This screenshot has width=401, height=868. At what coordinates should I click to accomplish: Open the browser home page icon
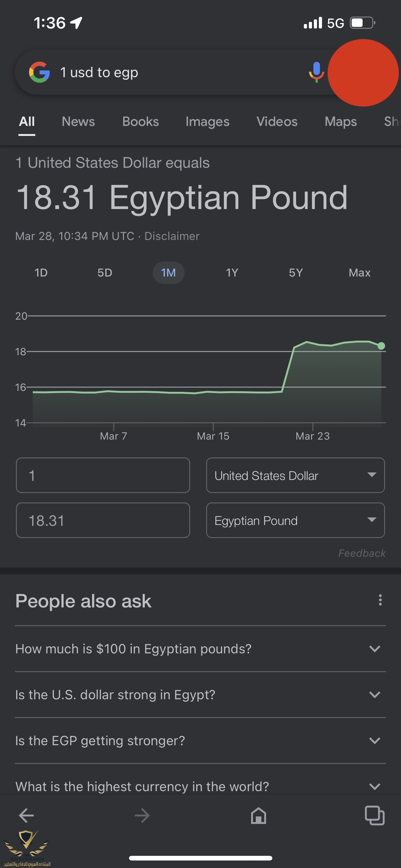258,816
